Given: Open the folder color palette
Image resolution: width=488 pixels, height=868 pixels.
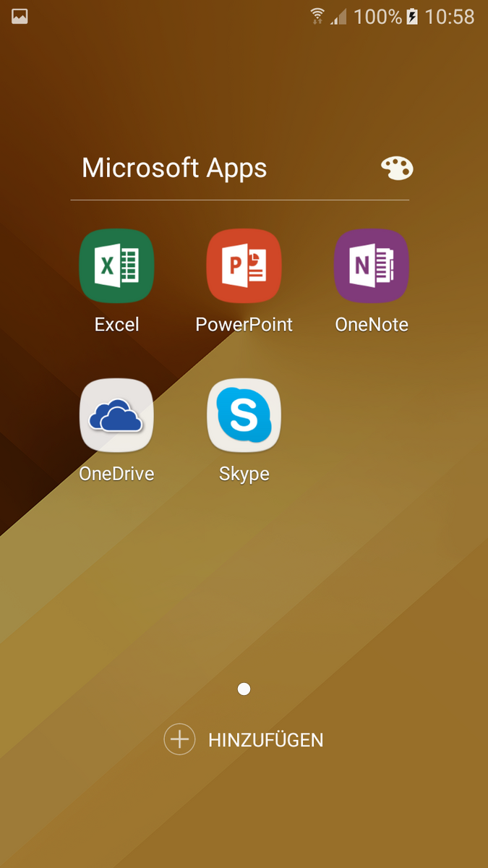Looking at the screenshot, I should 397,169.
